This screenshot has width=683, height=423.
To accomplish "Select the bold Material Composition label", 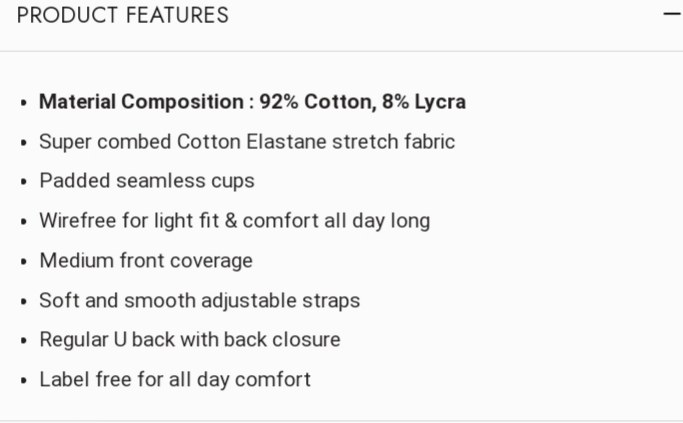I will pyautogui.click(x=141, y=102).
